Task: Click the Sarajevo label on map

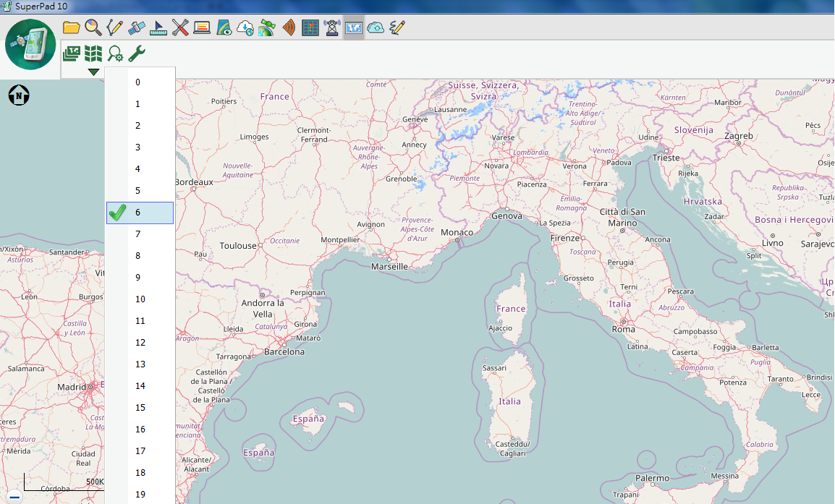Action: (818, 244)
